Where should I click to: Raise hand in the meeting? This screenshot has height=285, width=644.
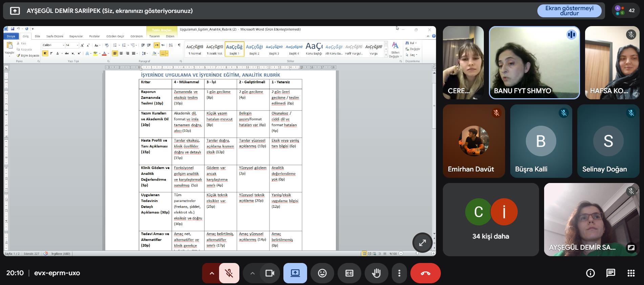[x=376, y=273]
